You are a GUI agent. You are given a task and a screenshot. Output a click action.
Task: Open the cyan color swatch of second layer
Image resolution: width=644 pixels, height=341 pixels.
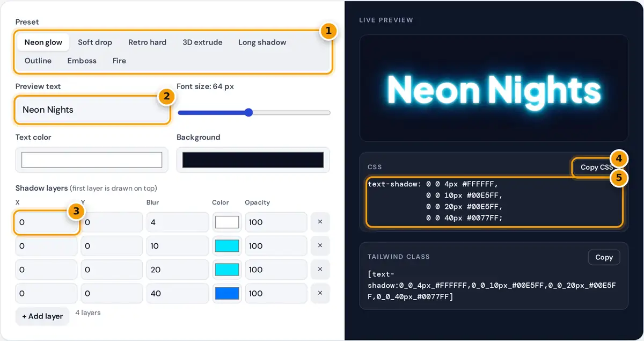[x=227, y=246]
